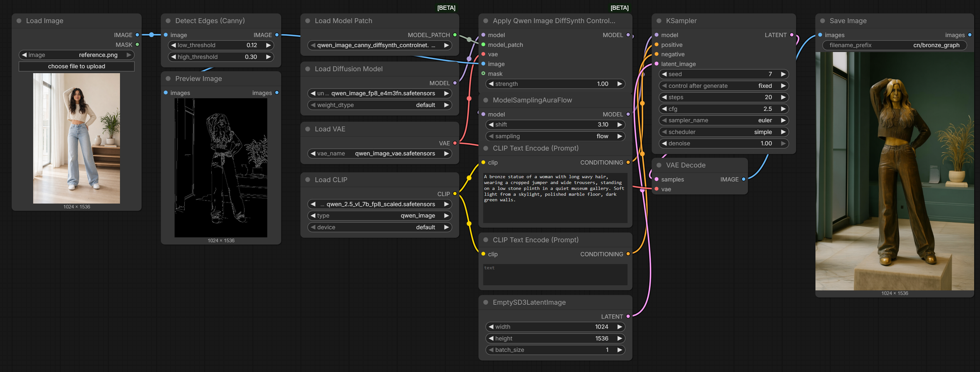Click the bronze statue prompt text box
This screenshot has height=372, width=980.
pyautogui.click(x=555, y=198)
